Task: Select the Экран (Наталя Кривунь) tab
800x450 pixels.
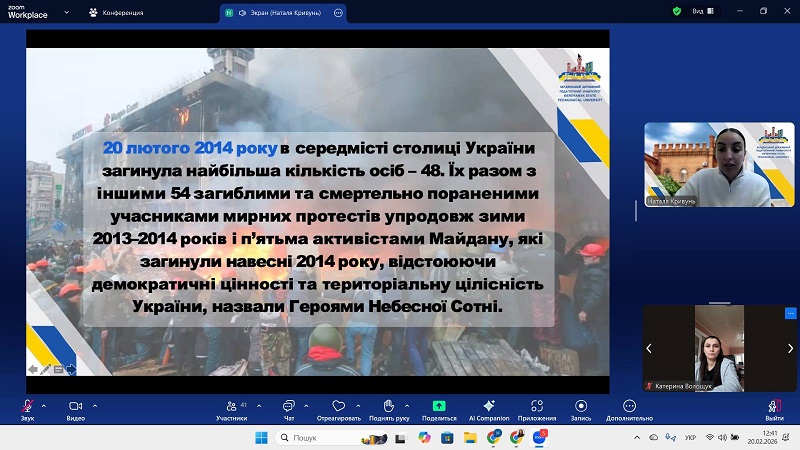Action: 282,12
